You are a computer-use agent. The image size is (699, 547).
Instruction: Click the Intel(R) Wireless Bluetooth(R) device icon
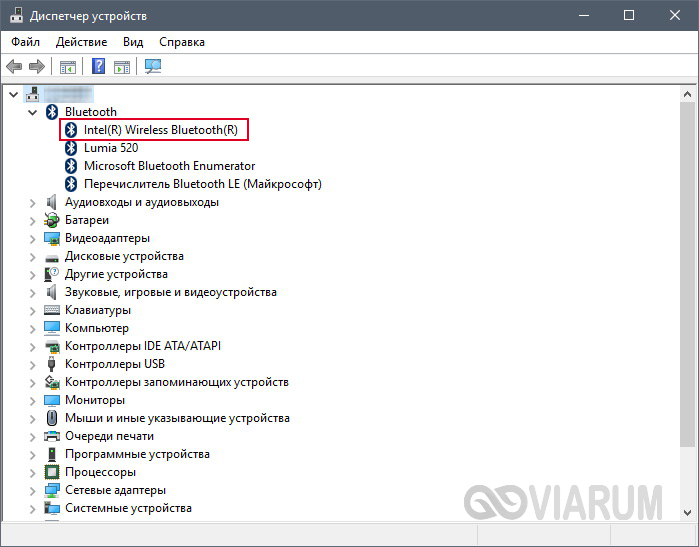[71, 130]
